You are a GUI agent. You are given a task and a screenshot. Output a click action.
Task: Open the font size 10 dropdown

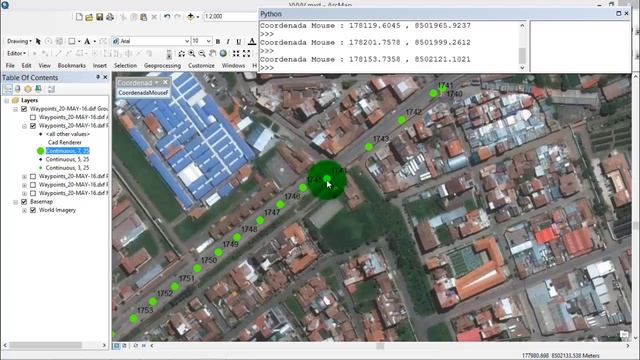click(209, 41)
